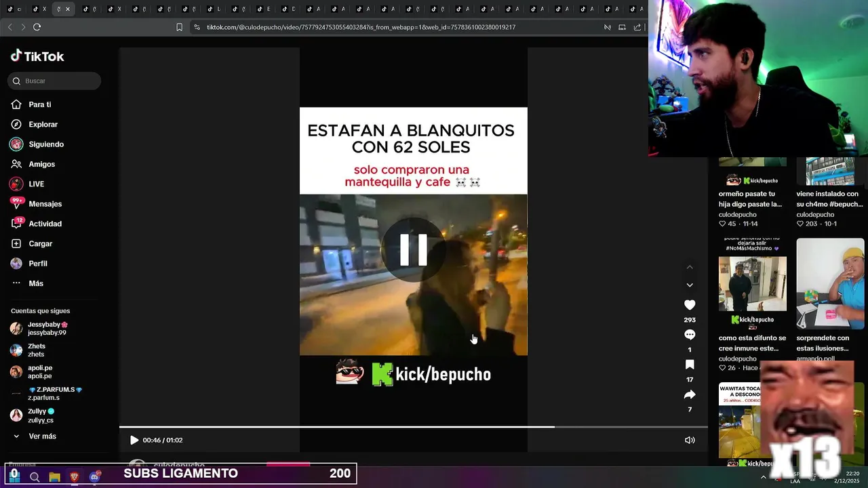Click the TikTok logo in the sidebar
868x488 pixels.
[x=37, y=56]
